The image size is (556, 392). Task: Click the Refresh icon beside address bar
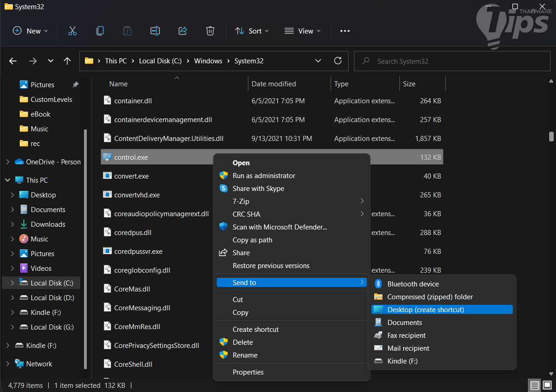tap(338, 61)
